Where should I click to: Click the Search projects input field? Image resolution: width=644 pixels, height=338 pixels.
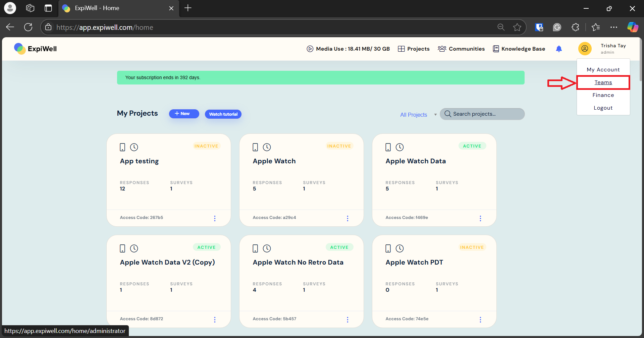click(482, 114)
